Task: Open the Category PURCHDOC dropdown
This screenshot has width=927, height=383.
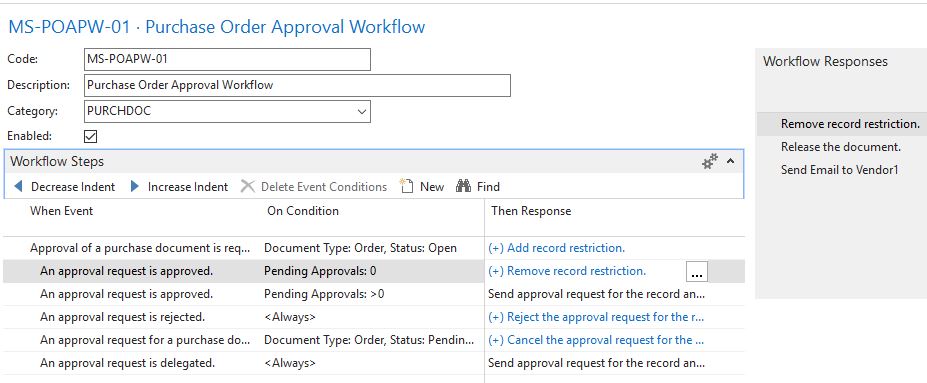Action: point(362,112)
